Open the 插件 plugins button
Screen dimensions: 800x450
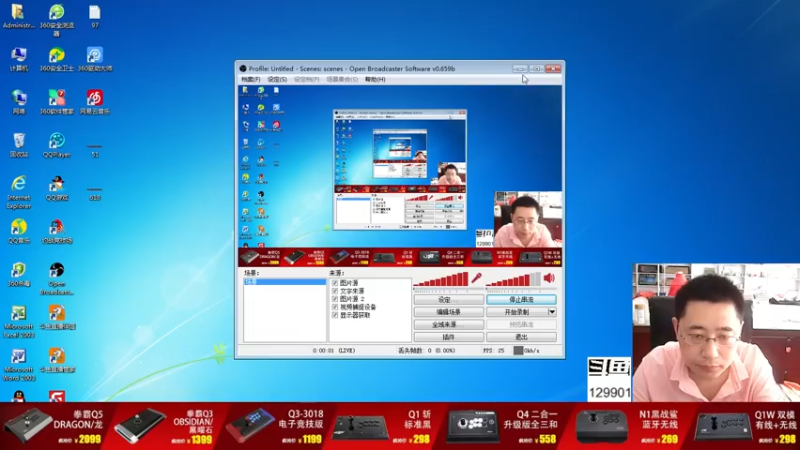click(449, 337)
